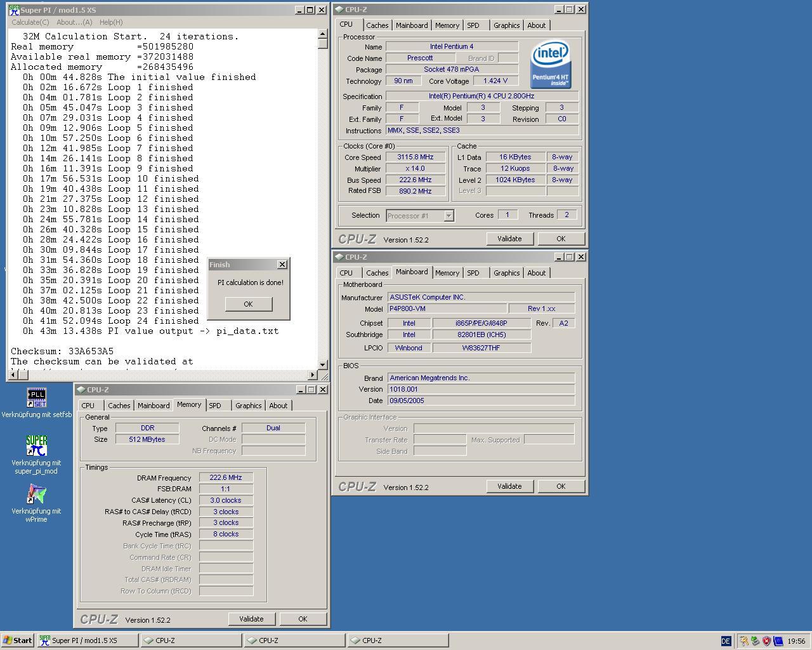812x650 pixels.
Task: Close the Finish dialog with X
Action: 282,265
